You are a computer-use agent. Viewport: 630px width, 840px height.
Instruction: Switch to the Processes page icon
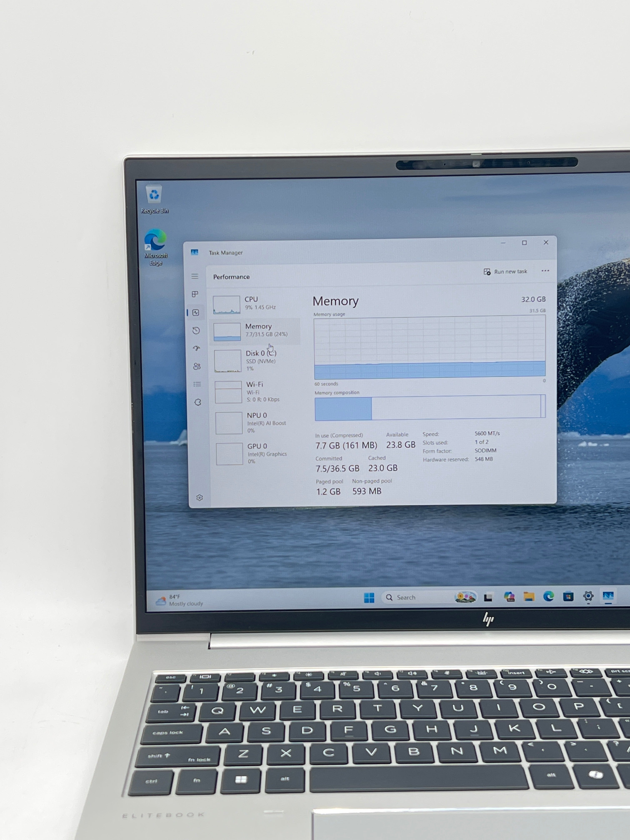point(195,294)
